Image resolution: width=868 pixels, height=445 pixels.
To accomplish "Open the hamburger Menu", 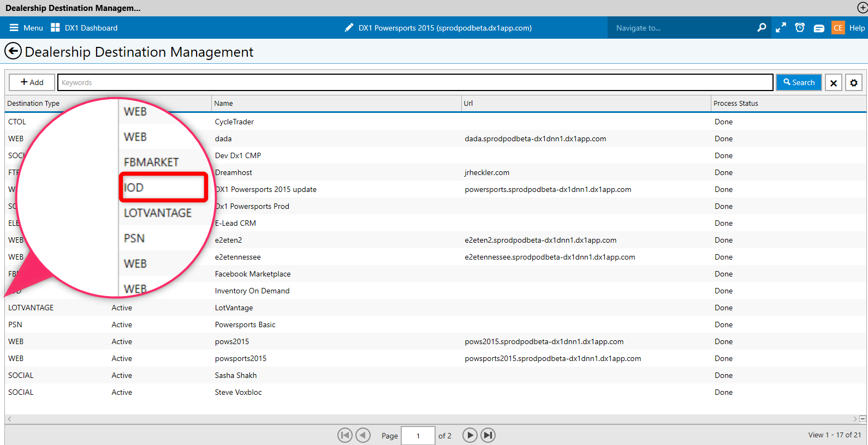I will point(26,28).
